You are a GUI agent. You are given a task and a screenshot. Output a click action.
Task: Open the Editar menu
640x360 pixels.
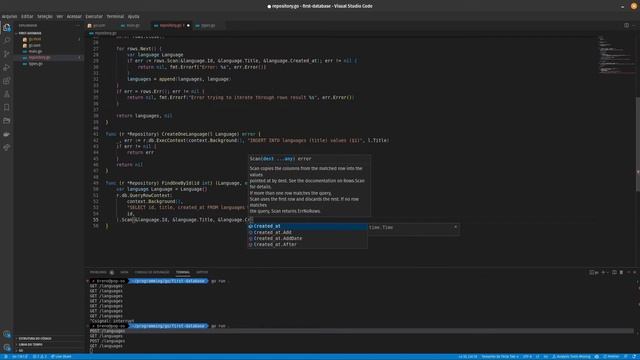tap(27, 16)
